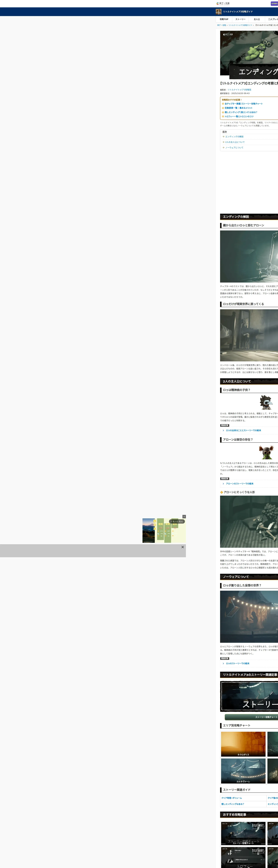
Task: Click the Little Nightmares 3 game icon
Action: click(219, 12)
